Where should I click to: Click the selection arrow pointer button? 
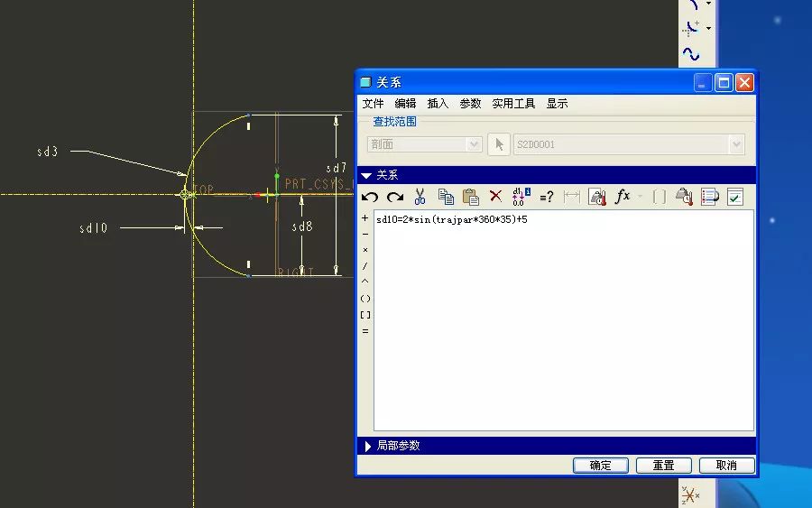click(x=499, y=144)
